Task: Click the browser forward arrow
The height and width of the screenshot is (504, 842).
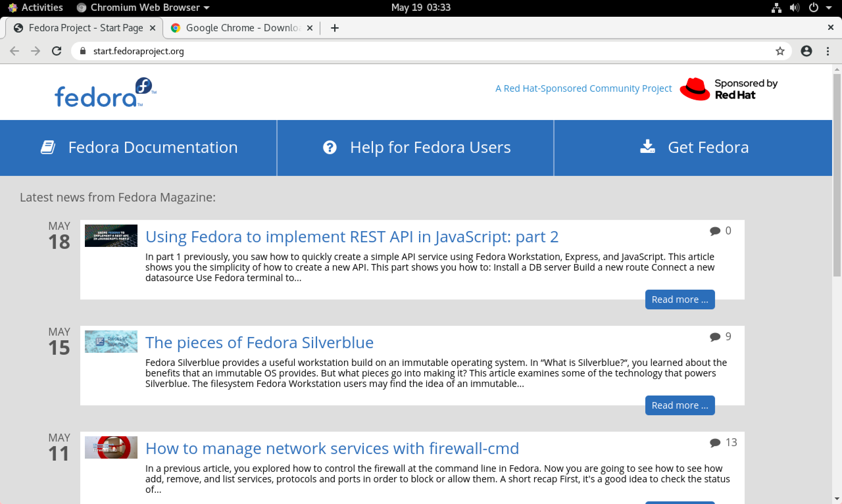Action: [x=35, y=51]
